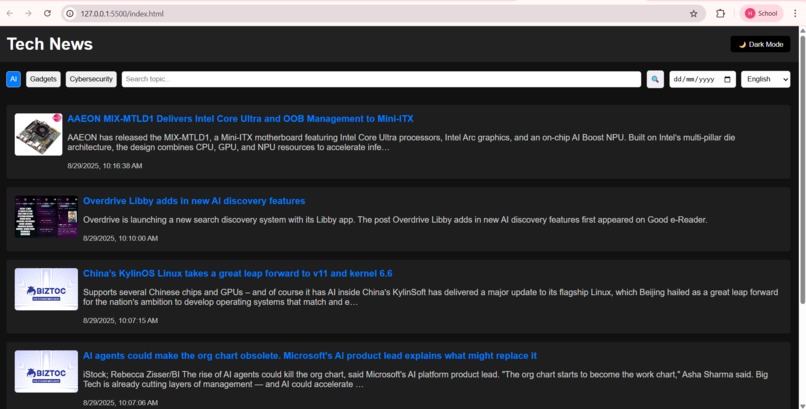
Task: Select the AI category tab
Action: tap(13, 79)
